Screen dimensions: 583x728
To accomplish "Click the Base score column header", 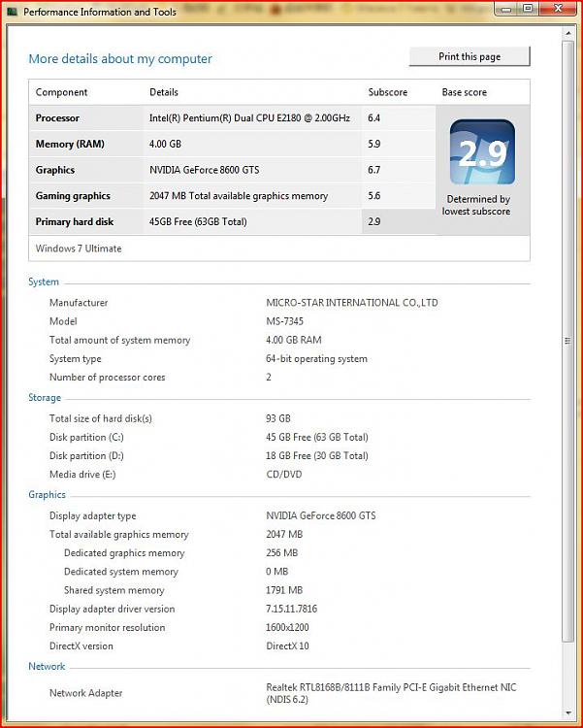I will pyautogui.click(x=465, y=92).
